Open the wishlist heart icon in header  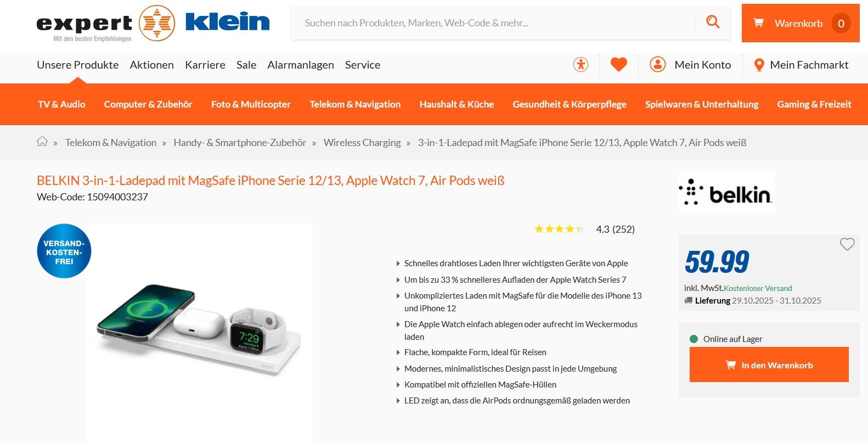click(x=619, y=65)
